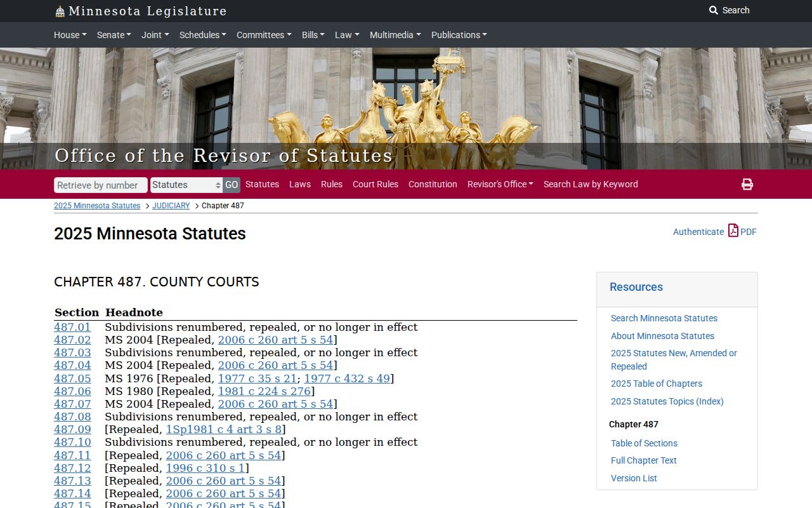812x508 pixels.
Task: Click the GO button
Action: pyautogui.click(x=232, y=185)
